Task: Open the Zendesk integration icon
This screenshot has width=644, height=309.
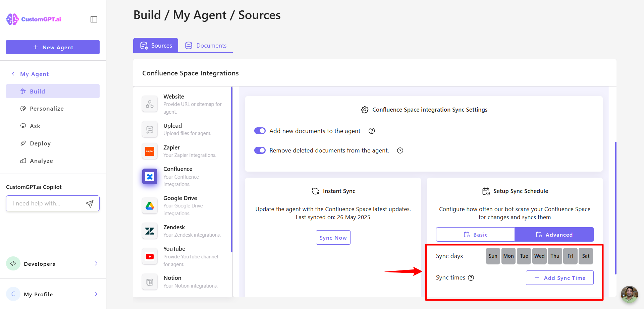Action: [x=150, y=231]
